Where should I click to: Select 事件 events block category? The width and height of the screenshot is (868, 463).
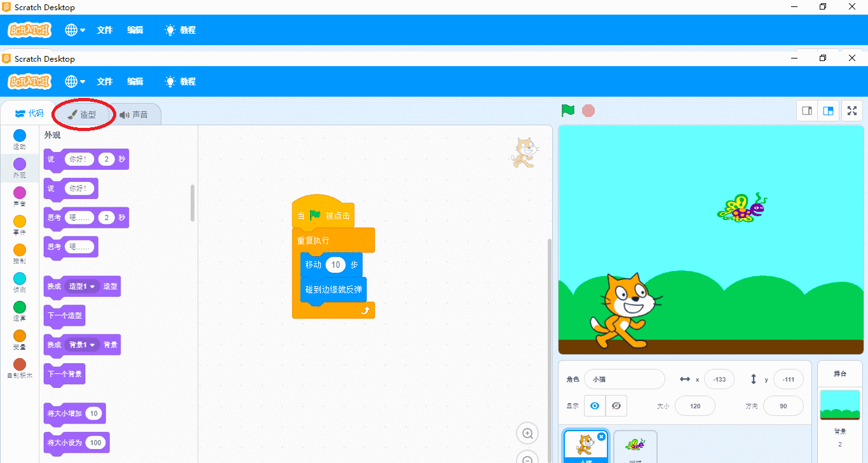20,225
